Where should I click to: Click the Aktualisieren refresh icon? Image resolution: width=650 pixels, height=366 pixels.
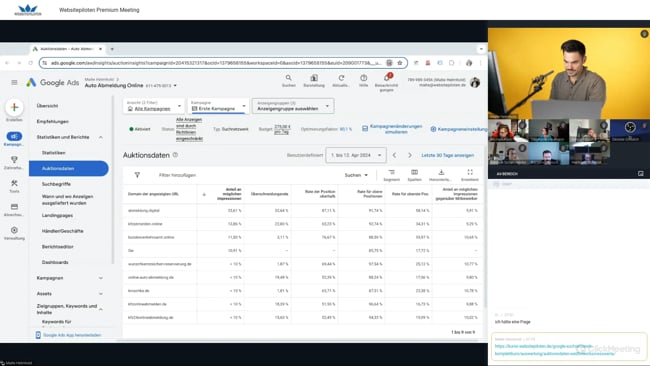point(341,78)
